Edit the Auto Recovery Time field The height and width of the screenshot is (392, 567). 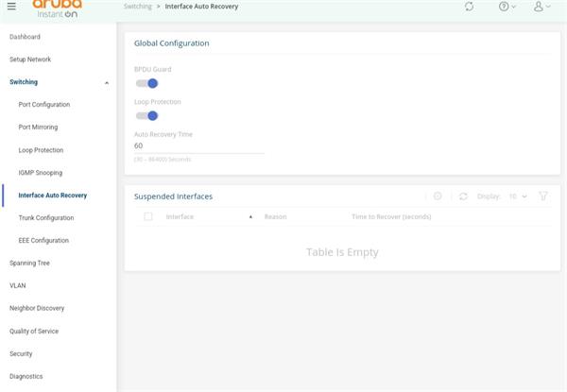pyautogui.click(x=198, y=146)
